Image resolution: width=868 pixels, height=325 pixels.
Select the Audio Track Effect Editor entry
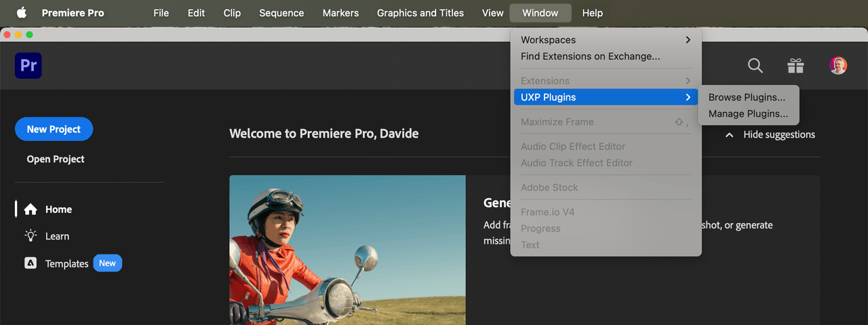tap(606, 163)
